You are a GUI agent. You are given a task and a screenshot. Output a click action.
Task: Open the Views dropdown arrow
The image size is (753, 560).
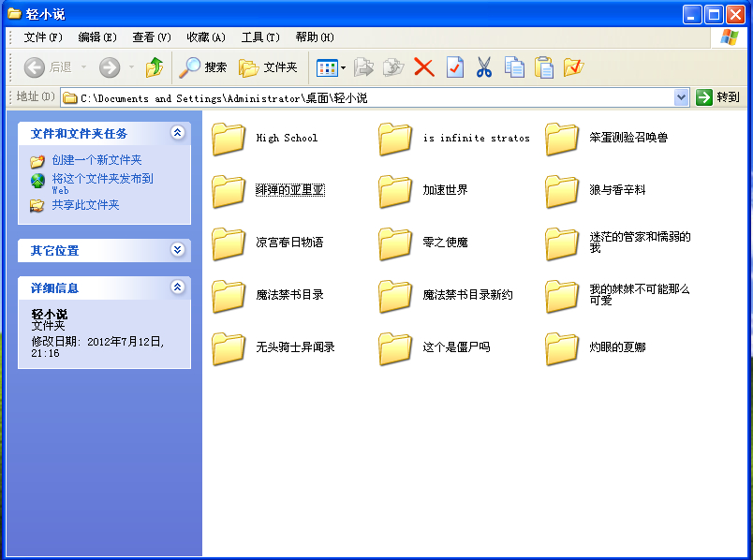click(x=343, y=67)
